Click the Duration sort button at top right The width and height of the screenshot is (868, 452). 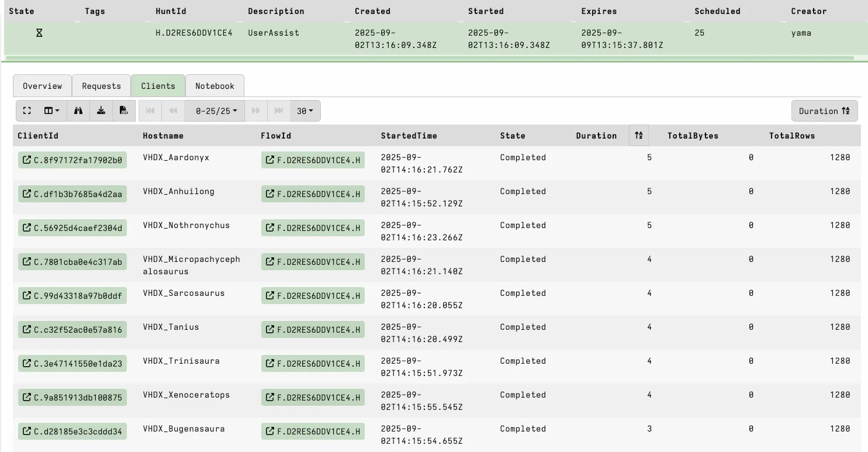pyautogui.click(x=824, y=111)
